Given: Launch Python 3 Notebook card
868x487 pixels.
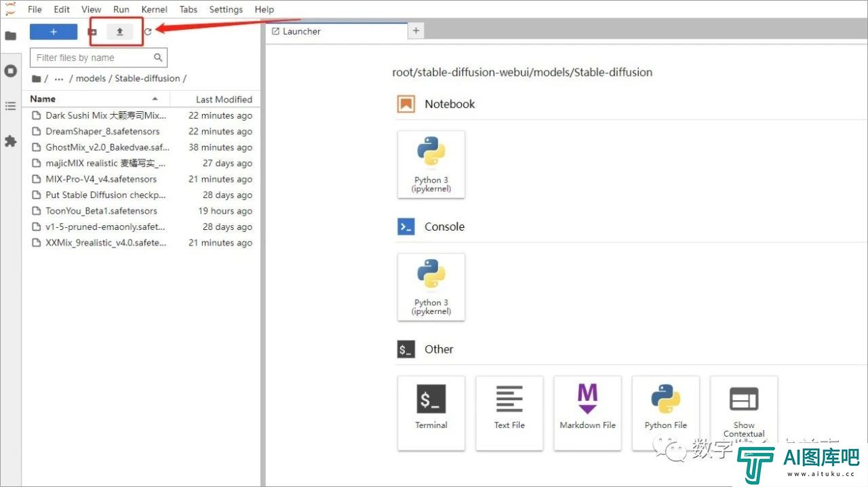Looking at the screenshot, I should [x=431, y=165].
